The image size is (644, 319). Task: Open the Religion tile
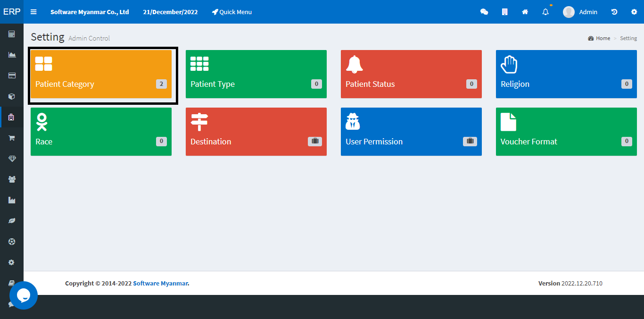pyautogui.click(x=566, y=74)
